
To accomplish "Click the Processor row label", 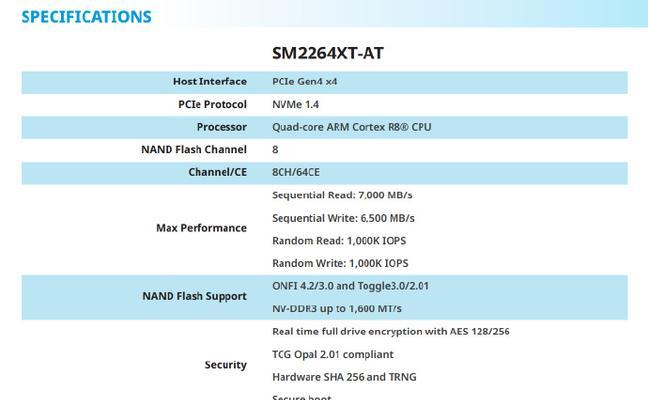I will (222, 127).
